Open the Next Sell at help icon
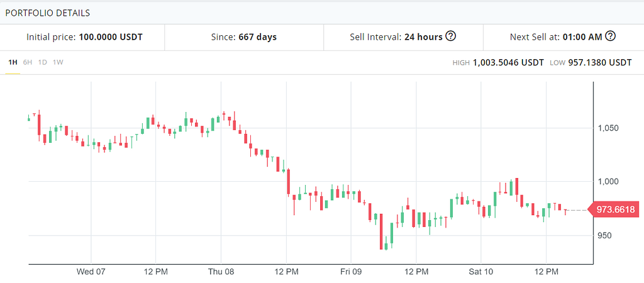Viewport: 644px width, 283px height. 609,36
